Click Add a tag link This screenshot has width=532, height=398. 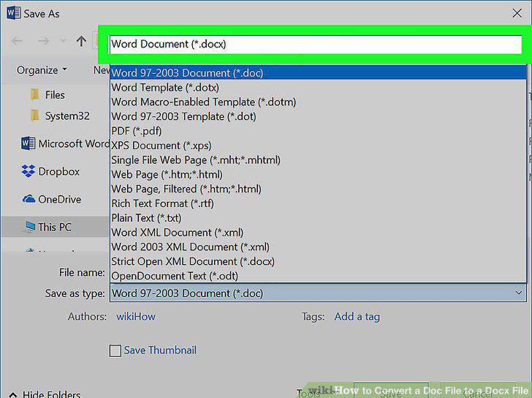[357, 317]
